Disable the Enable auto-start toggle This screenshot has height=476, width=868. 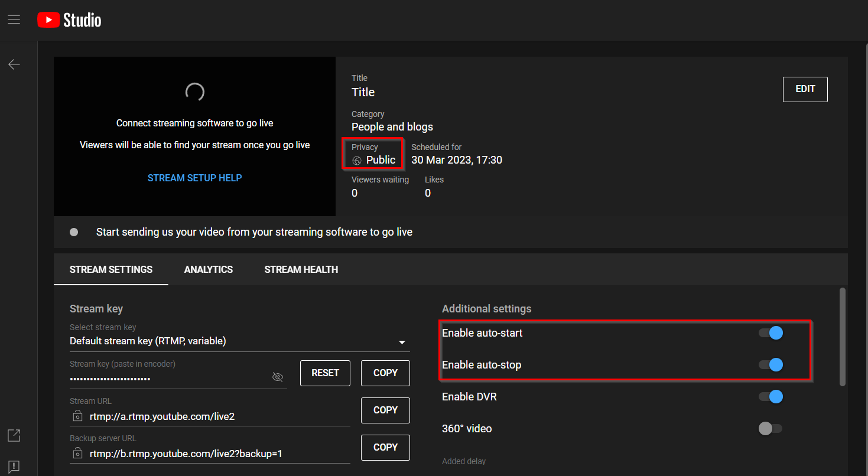tap(770, 333)
